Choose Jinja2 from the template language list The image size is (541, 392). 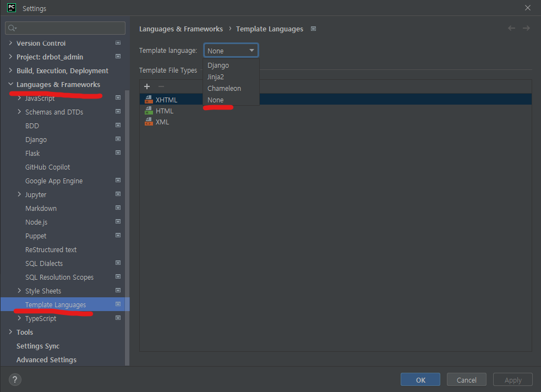[231, 77]
